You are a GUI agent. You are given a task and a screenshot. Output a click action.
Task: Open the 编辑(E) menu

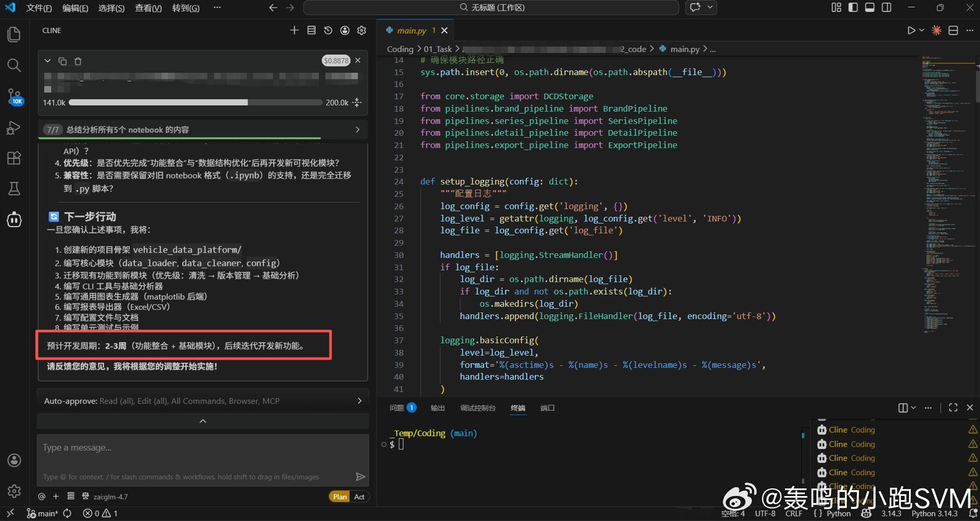(x=75, y=8)
